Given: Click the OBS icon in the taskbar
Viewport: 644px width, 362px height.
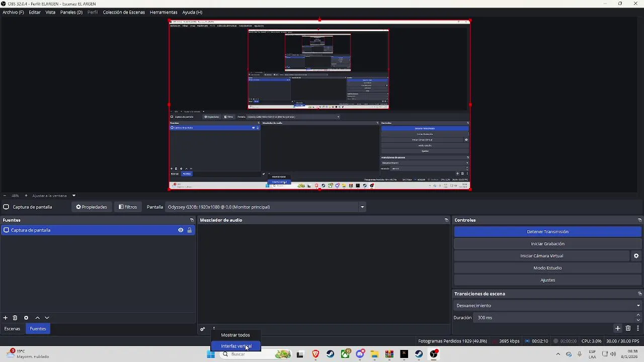Looking at the screenshot, I should 434,354.
